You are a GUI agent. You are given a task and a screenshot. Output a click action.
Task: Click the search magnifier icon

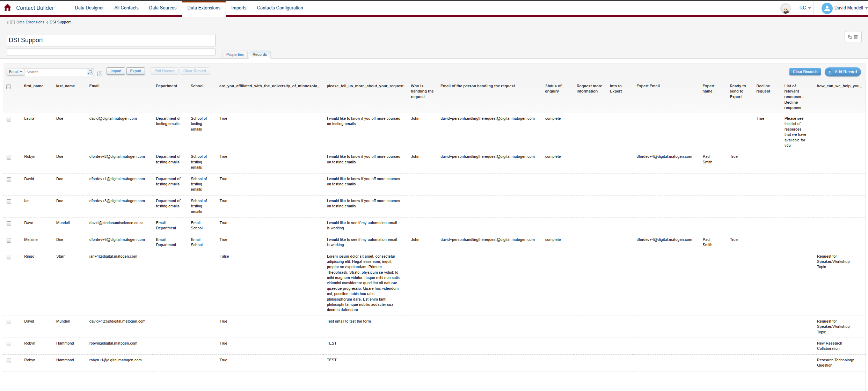pyautogui.click(x=90, y=72)
